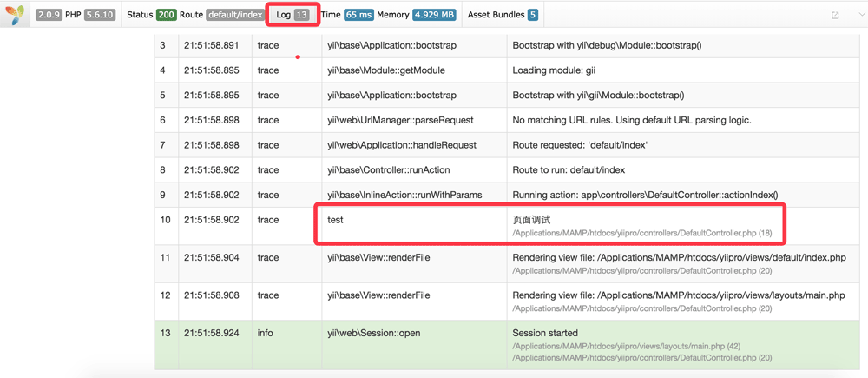This screenshot has width=868, height=378.
Task: Click the Yii logo in debug toolbar
Action: 15,15
